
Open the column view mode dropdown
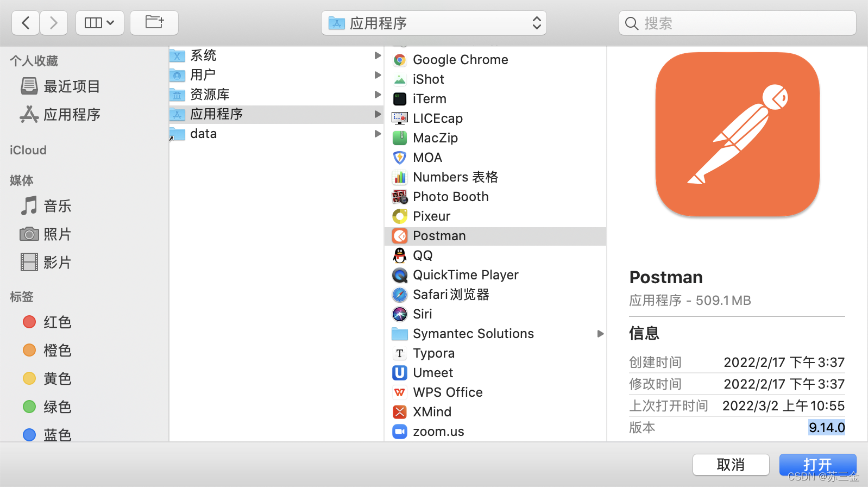(x=100, y=23)
